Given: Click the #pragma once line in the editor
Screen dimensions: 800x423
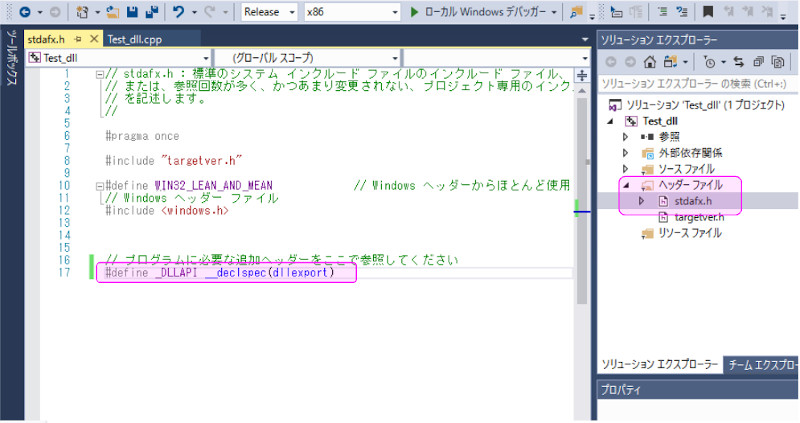Looking at the screenshot, I should click(142, 136).
